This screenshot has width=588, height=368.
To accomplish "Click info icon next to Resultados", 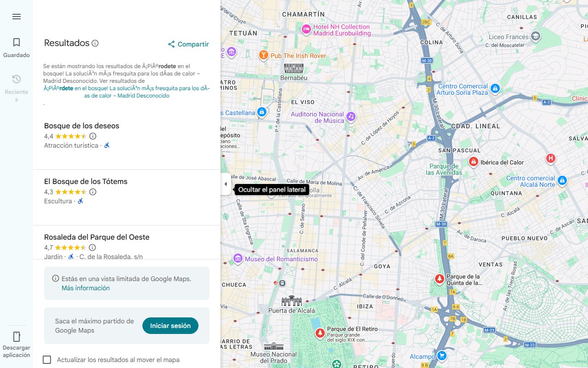I will pyautogui.click(x=95, y=43).
